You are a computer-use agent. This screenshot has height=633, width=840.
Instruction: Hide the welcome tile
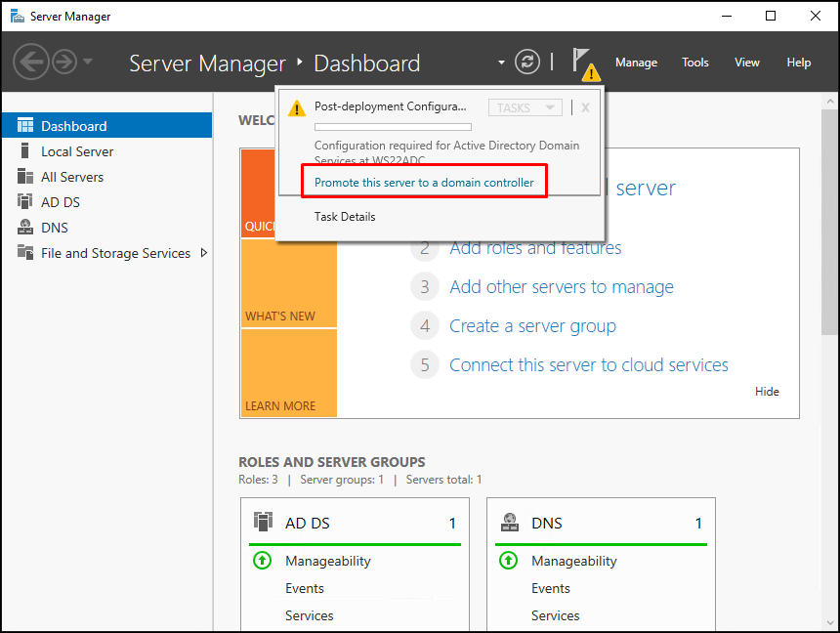[767, 392]
